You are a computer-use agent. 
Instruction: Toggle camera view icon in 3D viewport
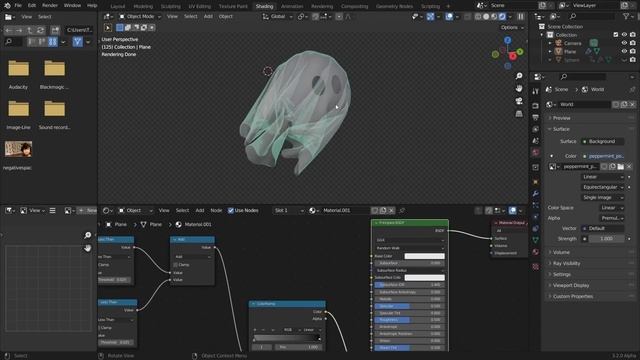click(519, 101)
